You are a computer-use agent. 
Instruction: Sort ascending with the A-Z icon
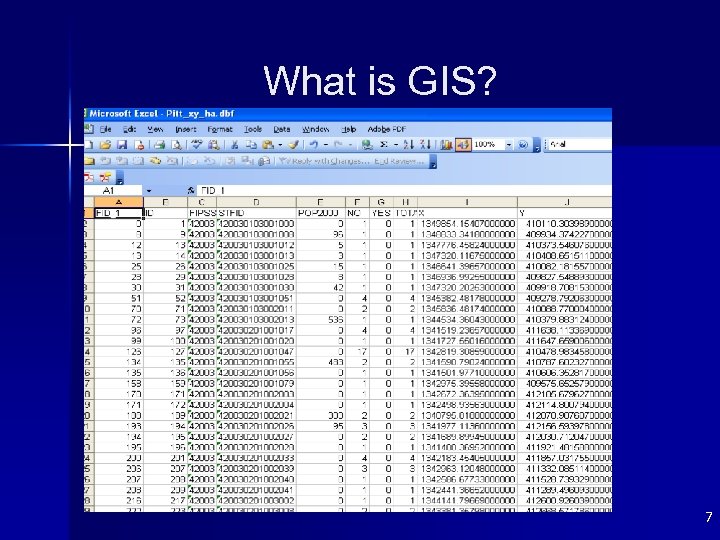click(x=408, y=145)
